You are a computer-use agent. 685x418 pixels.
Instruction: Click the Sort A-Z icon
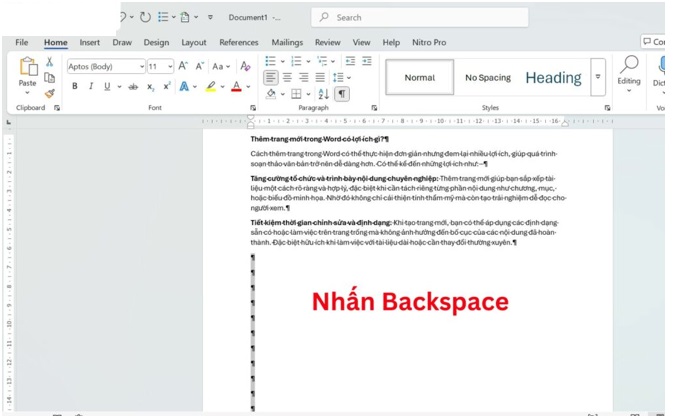tap(323, 94)
